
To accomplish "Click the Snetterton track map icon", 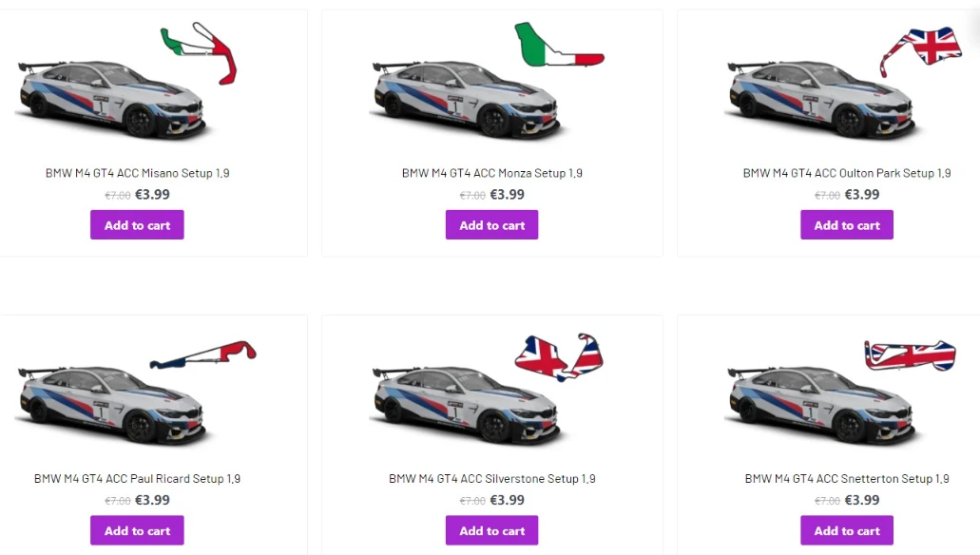I will 910,354.
